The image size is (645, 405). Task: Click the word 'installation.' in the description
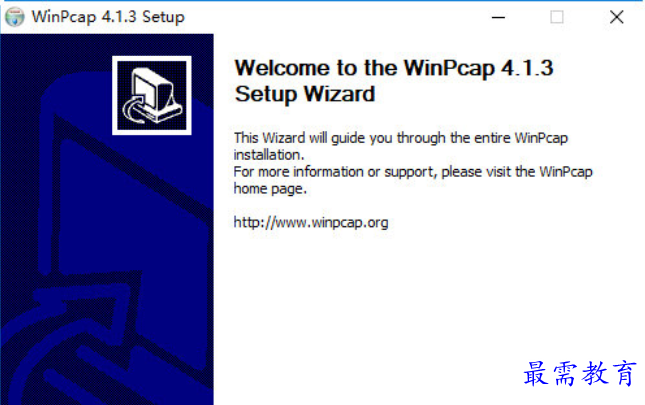(x=269, y=155)
